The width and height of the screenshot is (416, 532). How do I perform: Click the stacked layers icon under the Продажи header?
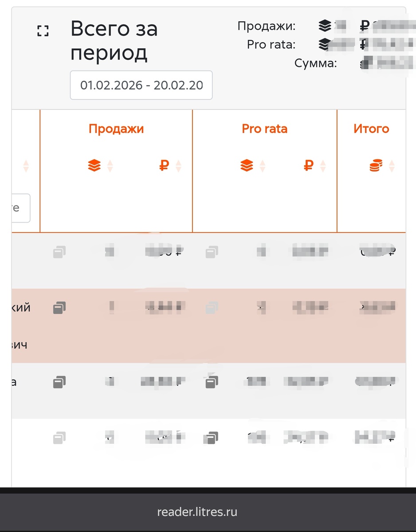tap(94, 165)
